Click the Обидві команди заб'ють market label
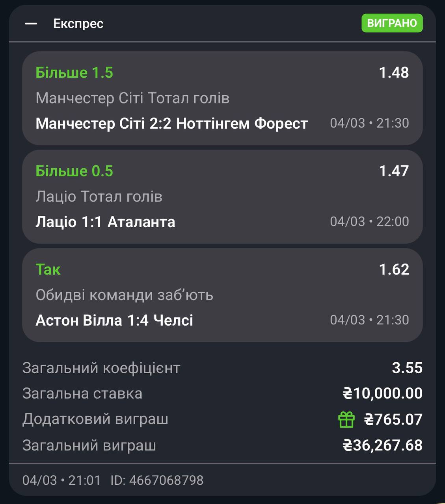 coord(124,295)
